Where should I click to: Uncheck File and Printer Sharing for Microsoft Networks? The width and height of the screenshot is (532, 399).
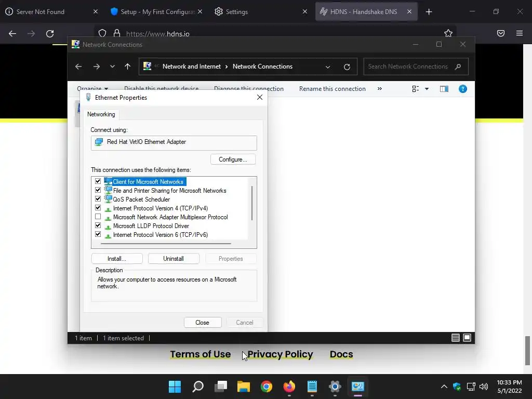pos(98,190)
